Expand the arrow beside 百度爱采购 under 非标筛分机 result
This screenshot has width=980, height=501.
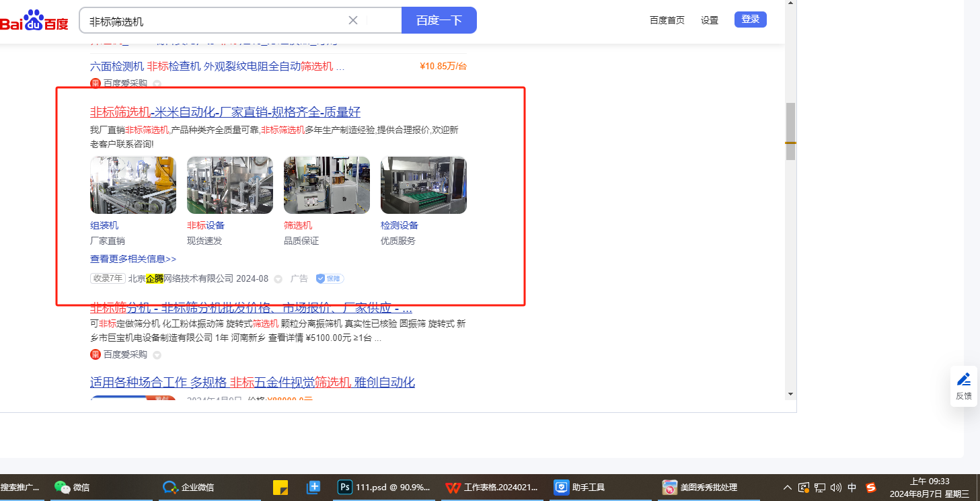click(157, 355)
